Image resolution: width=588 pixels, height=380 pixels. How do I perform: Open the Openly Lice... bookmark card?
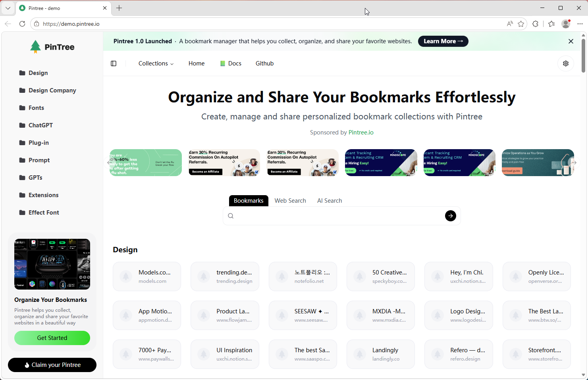(537, 276)
